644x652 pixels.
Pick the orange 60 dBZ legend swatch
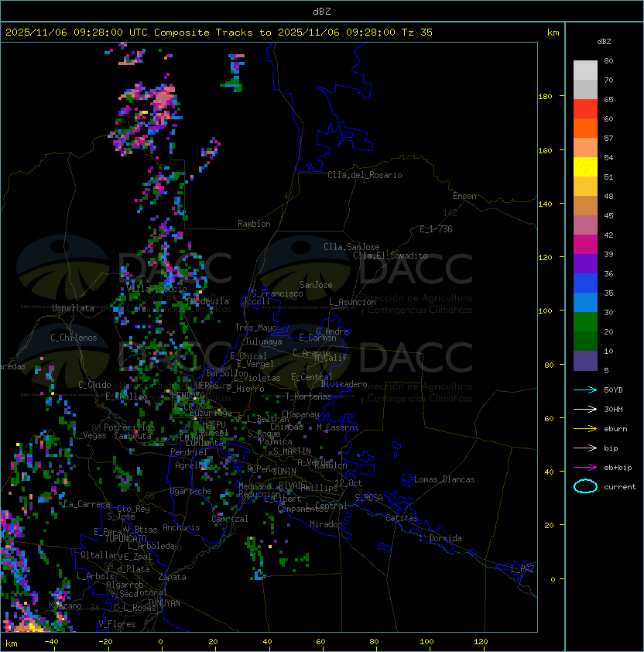click(585, 128)
